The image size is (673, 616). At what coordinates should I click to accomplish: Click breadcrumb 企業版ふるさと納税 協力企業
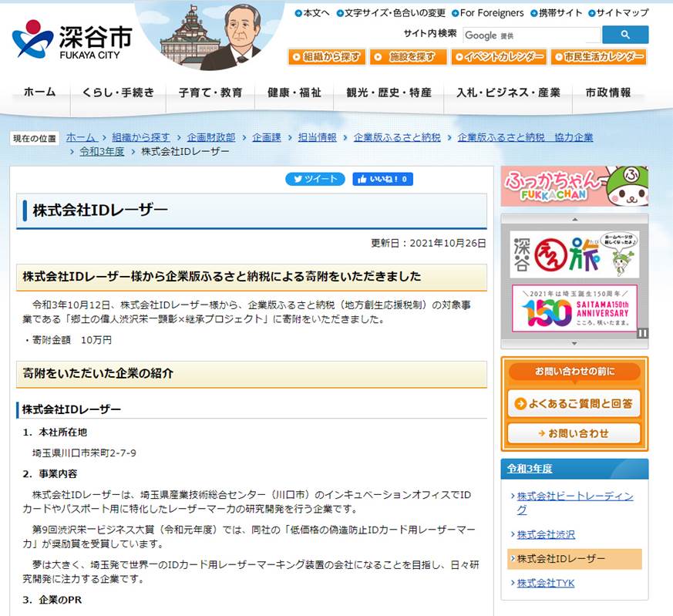(525, 137)
